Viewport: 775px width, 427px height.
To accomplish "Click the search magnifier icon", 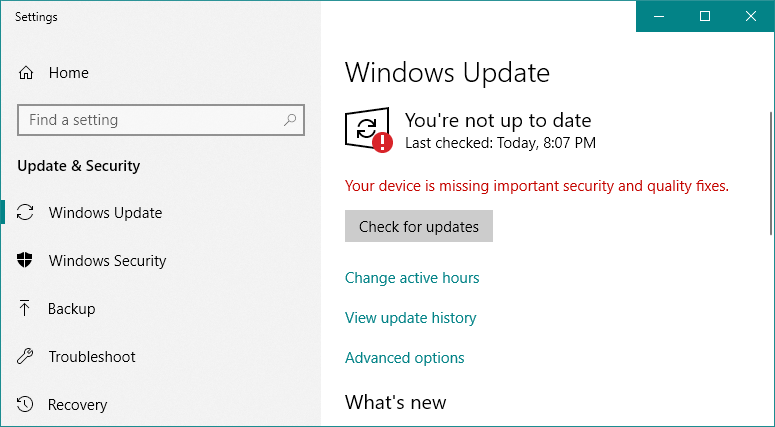I will pyautogui.click(x=290, y=120).
